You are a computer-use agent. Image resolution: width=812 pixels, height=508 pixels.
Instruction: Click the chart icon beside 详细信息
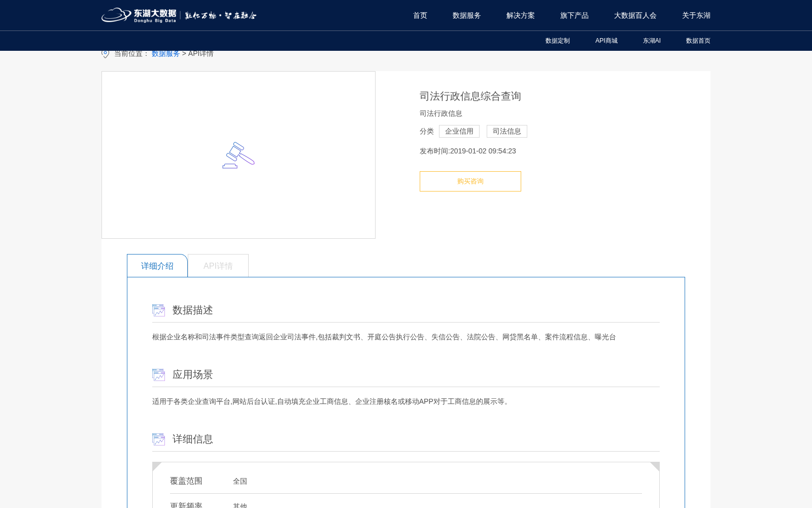pyautogui.click(x=159, y=439)
